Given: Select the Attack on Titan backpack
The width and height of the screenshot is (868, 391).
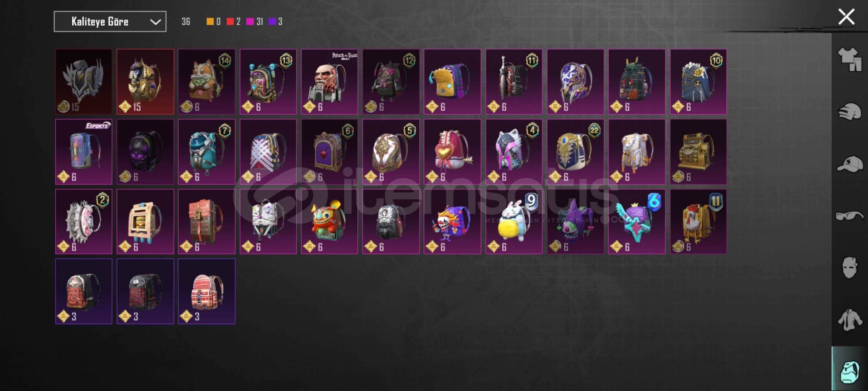Looking at the screenshot, I should [x=329, y=82].
